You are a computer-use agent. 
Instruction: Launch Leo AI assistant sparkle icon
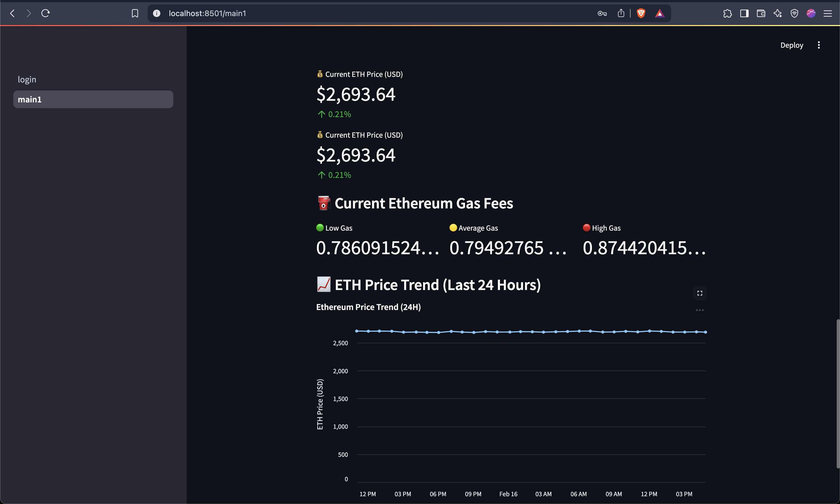[x=777, y=13]
